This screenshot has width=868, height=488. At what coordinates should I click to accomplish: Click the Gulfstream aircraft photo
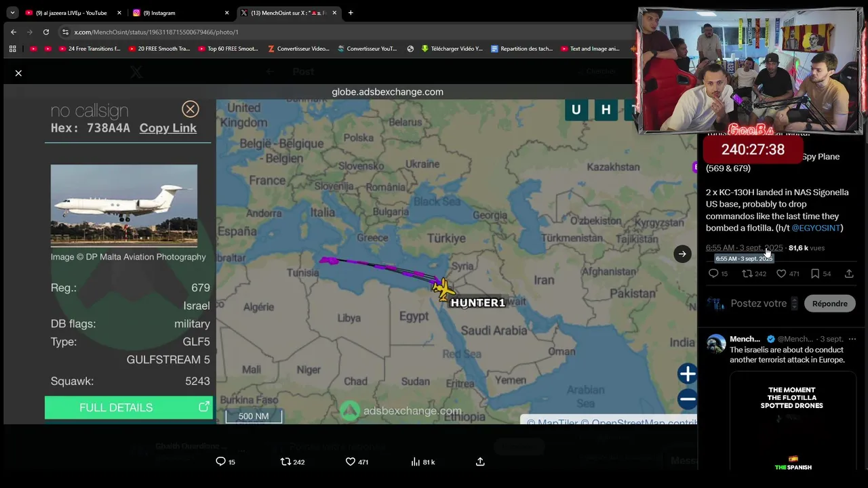123,205
